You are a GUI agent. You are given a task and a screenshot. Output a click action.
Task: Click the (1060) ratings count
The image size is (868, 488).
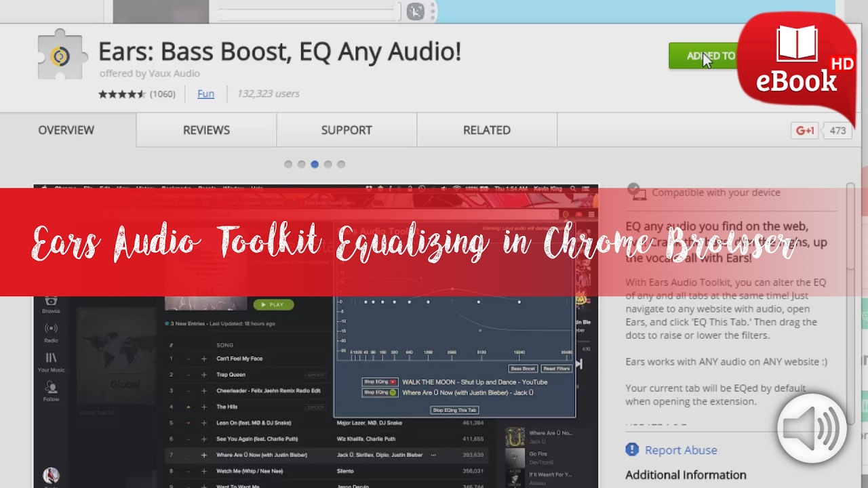[x=163, y=94]
